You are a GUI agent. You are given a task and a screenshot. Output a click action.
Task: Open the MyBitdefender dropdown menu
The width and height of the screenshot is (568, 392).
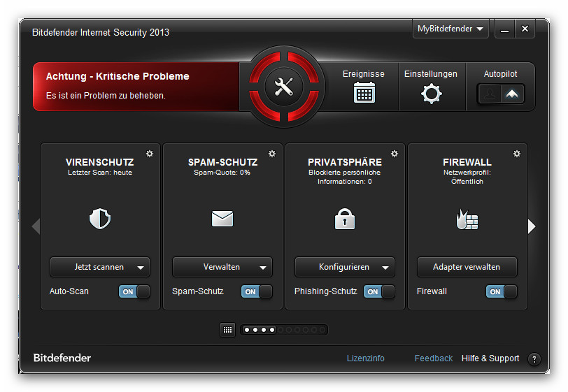tap(450, 29)
